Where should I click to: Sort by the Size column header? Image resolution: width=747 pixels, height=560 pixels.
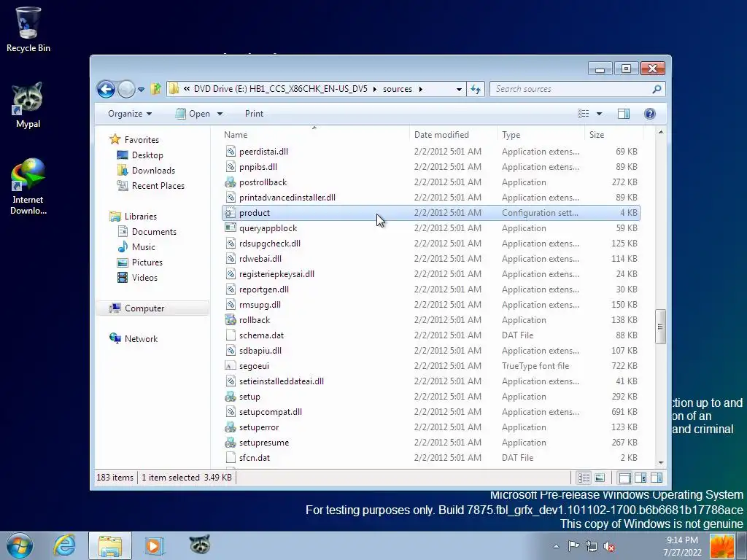pyautogui.click(x=614, y=135)
